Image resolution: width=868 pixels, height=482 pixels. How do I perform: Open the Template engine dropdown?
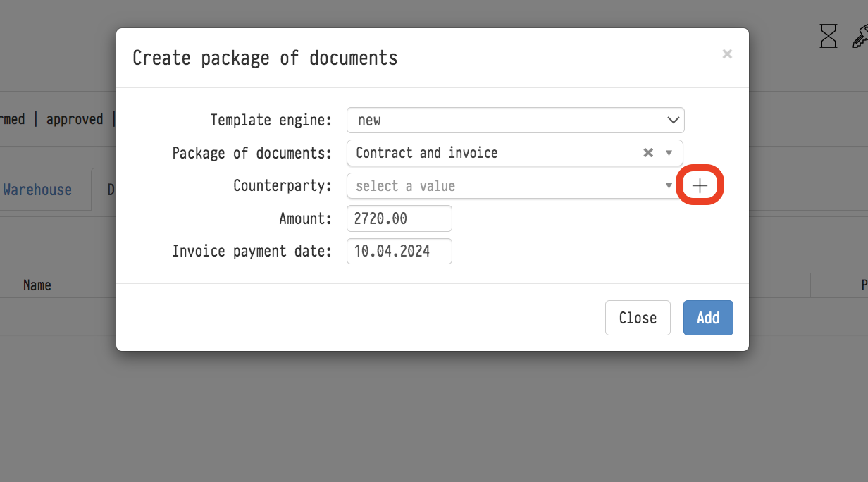(x=515, y=121)
